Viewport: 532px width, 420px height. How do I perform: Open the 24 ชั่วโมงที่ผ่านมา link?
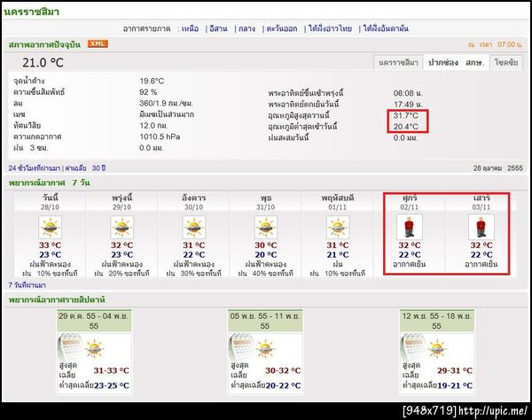coord(35,168)
